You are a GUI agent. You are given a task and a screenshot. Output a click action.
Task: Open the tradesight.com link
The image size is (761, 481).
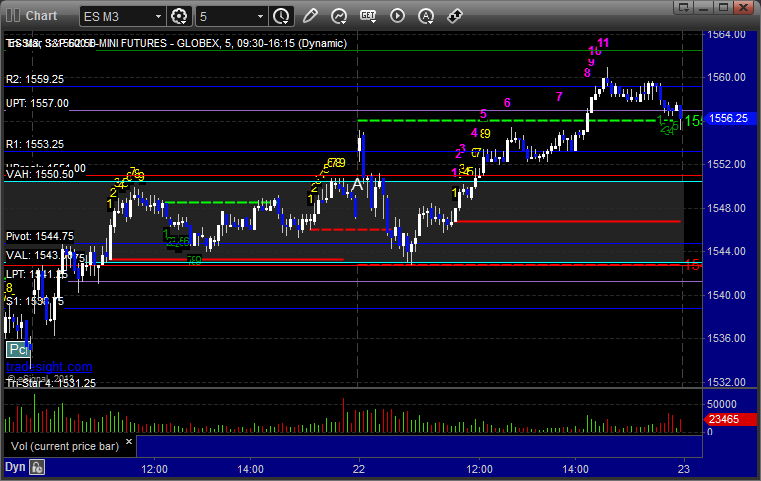(x=49, y=366)
